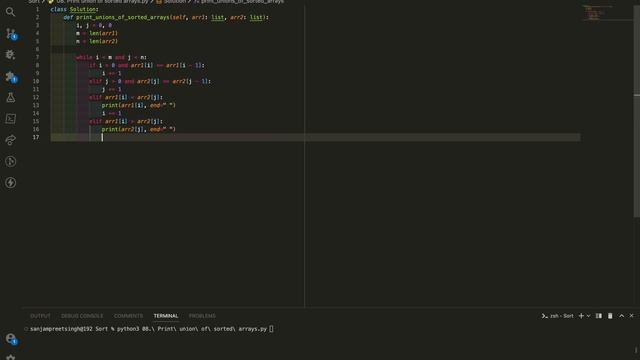Switch to the COMMENTS panel tab
The image size is (640, 360).
click(129, 316)
